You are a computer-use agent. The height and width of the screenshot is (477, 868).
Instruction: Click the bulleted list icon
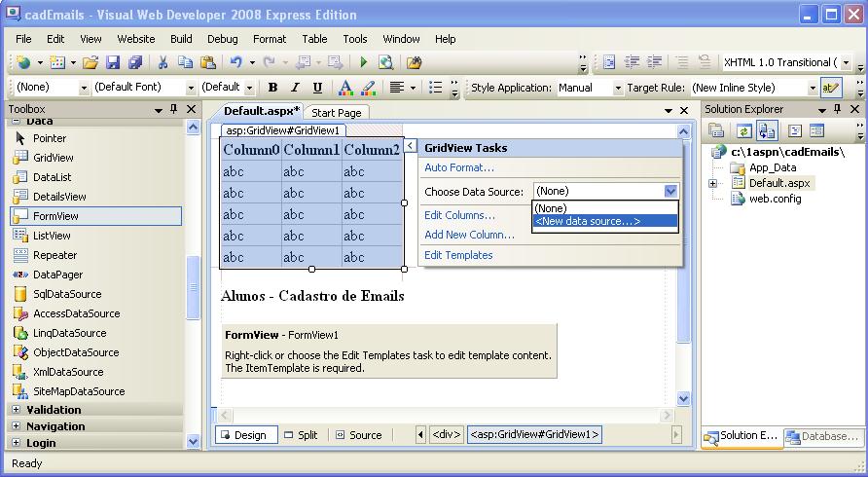coord(436,88)
